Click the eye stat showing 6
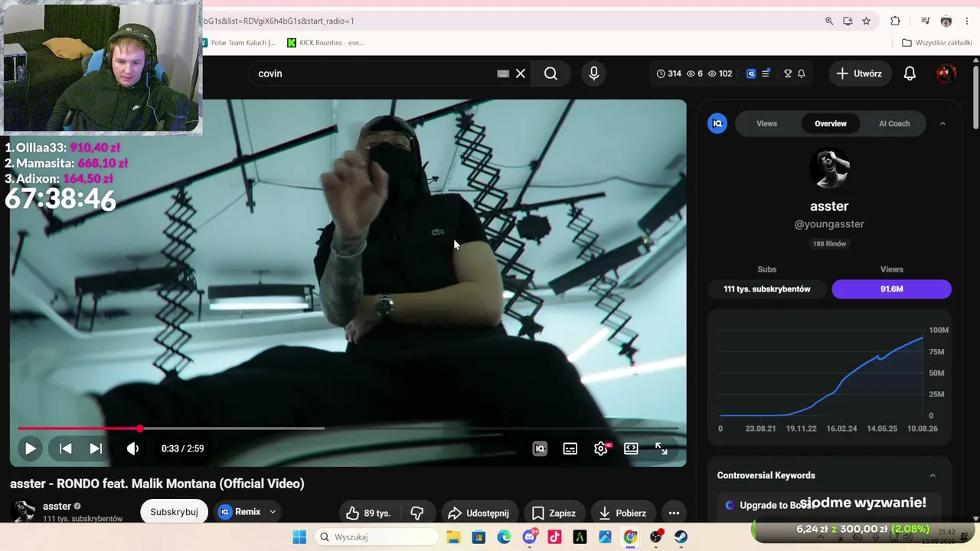The image size is (980, 551). pos(694,73)
